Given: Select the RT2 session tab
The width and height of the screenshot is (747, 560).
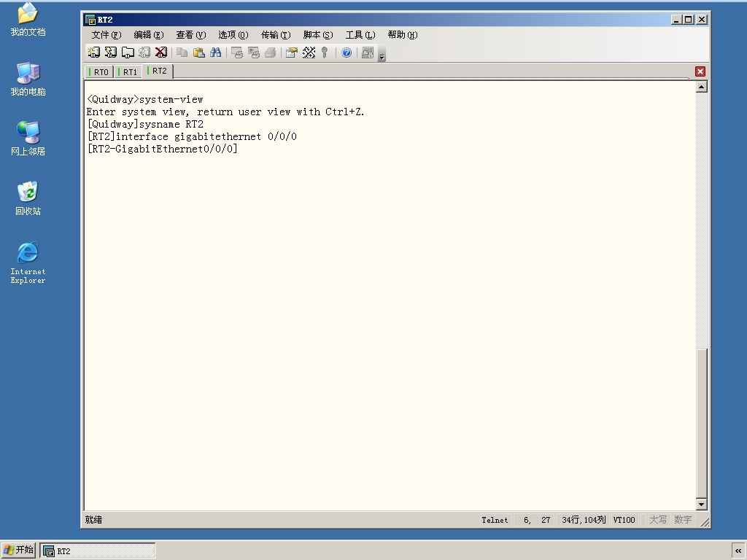Looking at the screenshot, I should (158, 71).
